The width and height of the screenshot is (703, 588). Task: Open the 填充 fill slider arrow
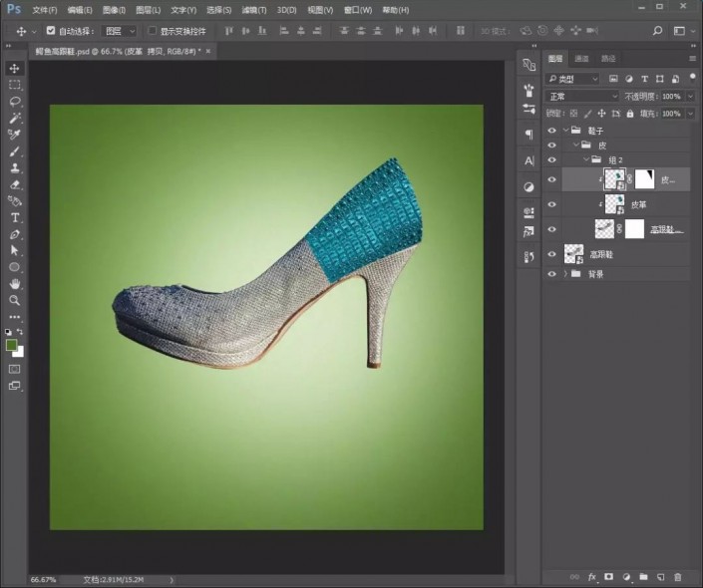690,114
